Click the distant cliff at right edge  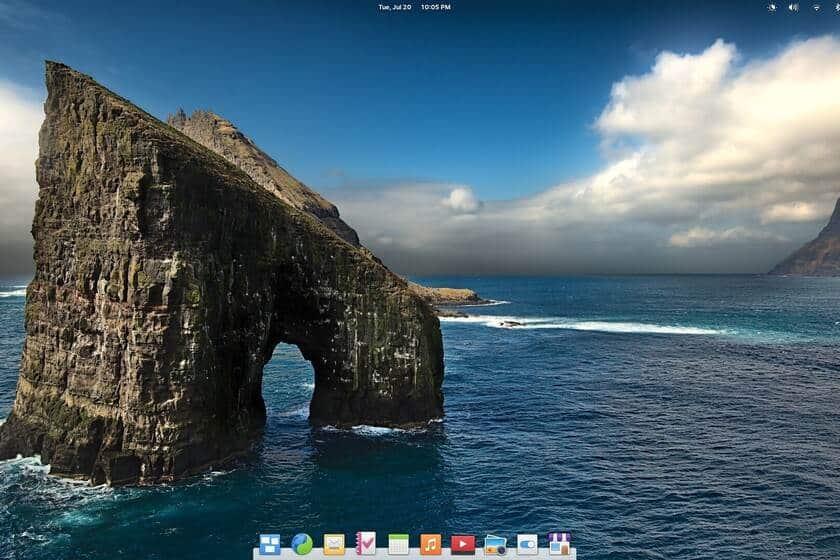pyautogui.click(x=815, y=250)
